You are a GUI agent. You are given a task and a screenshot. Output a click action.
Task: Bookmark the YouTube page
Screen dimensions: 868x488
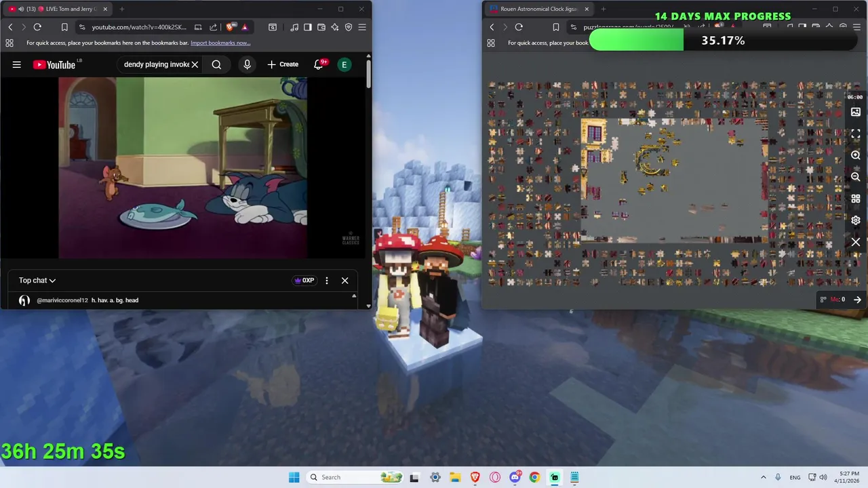click(64, 27)
